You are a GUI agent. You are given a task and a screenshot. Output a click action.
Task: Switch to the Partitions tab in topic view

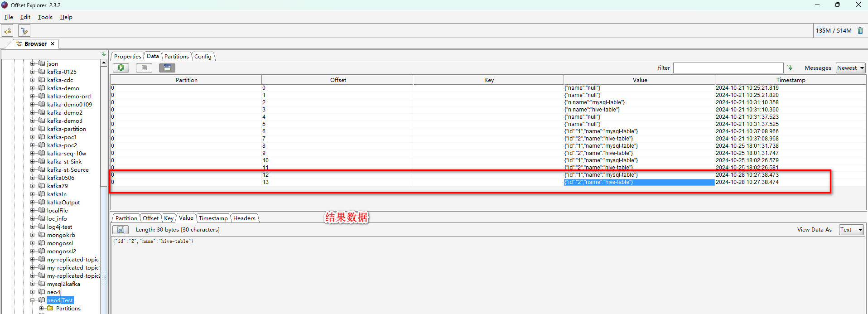point(177,57)
